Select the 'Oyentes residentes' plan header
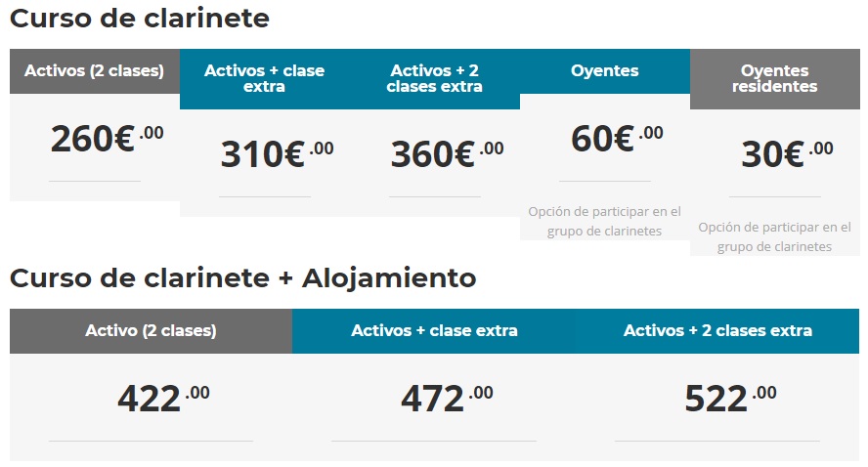The width and height of the screenshot is (868, 467). [x=775, y=79]
